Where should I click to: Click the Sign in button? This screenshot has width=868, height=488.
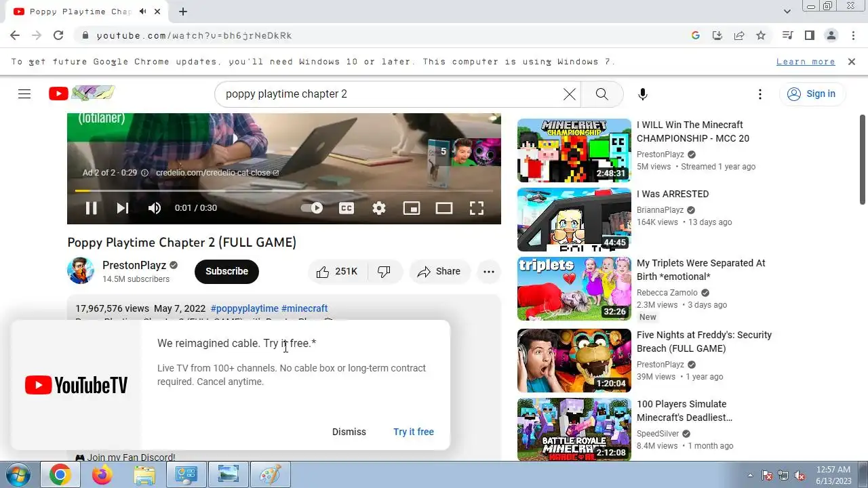pyautogui.click(x=812, y=94)
